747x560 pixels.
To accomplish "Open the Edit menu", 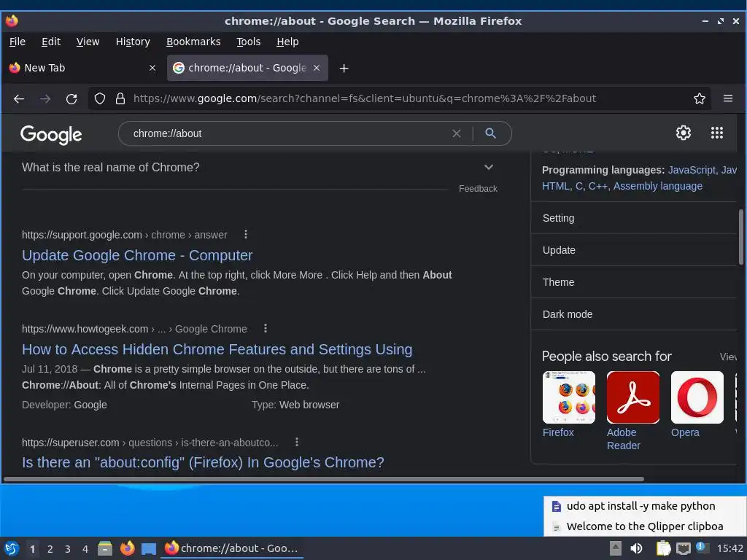I will point(51,42).
